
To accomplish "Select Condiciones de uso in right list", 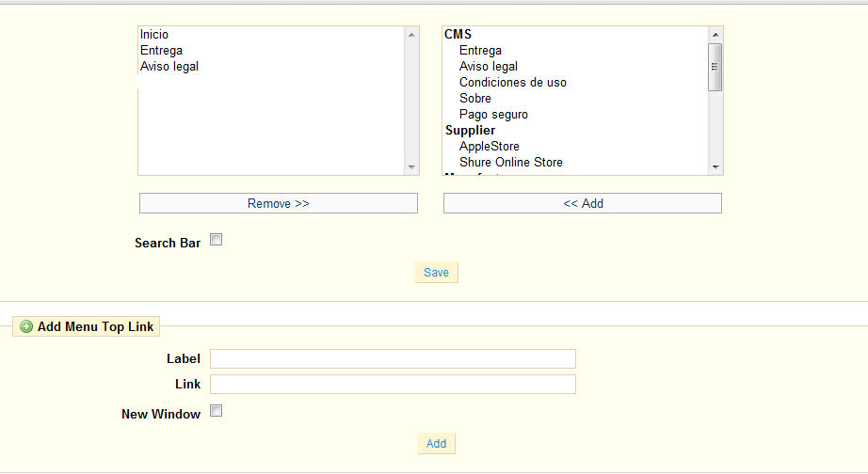I will tap(512, 83).
